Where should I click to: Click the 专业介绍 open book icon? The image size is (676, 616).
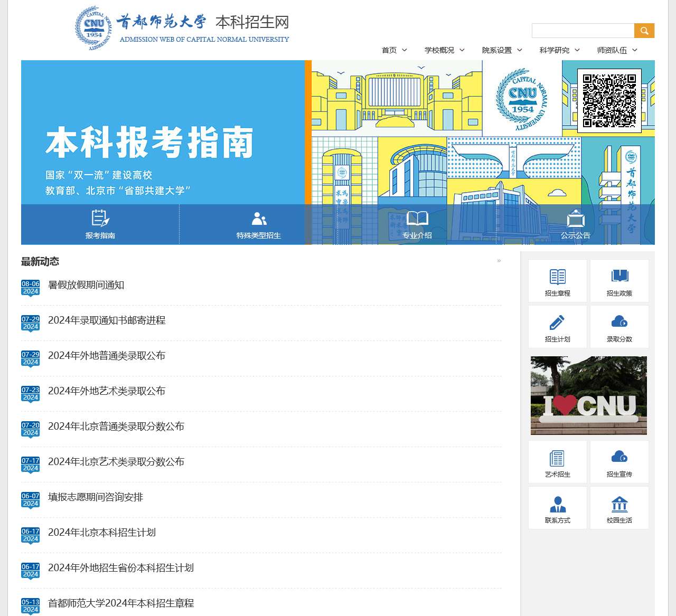[x=417, y=218]
